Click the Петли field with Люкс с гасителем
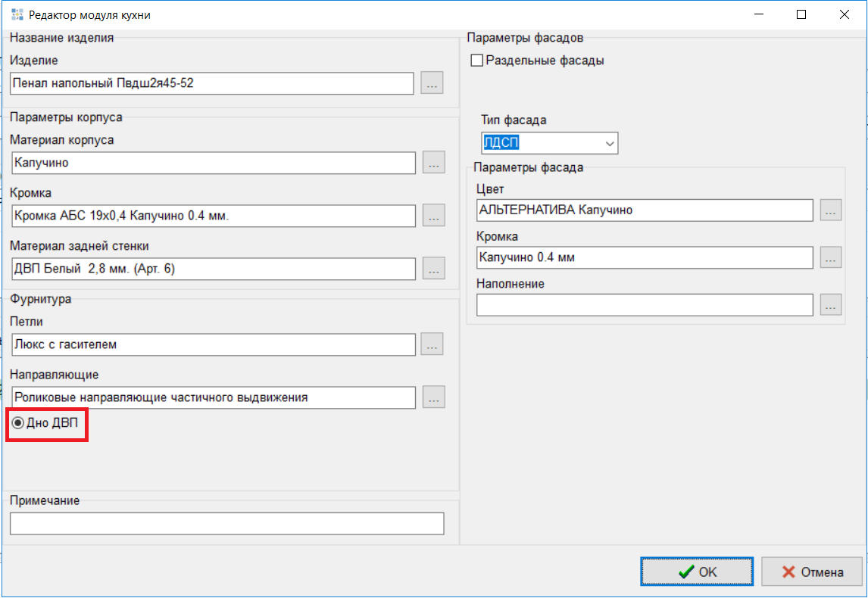The image size is (868, 598). point(214,344)
